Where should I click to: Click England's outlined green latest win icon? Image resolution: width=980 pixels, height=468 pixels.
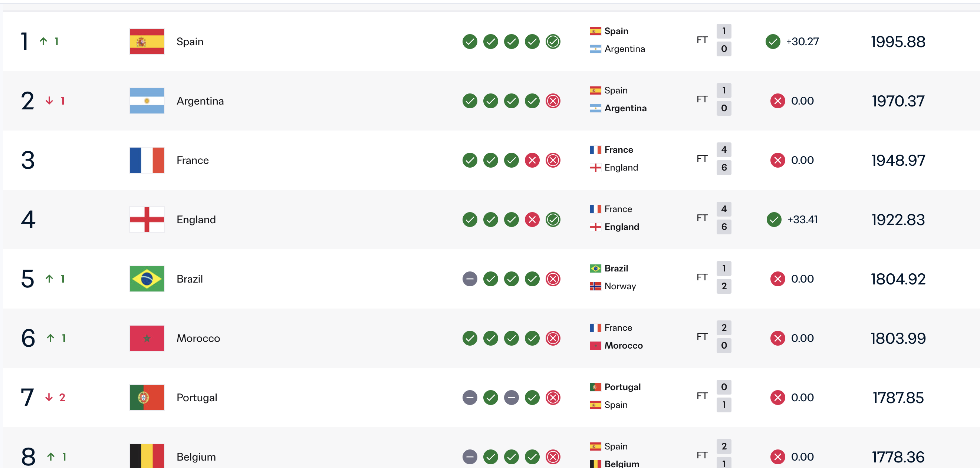[553, 220]
